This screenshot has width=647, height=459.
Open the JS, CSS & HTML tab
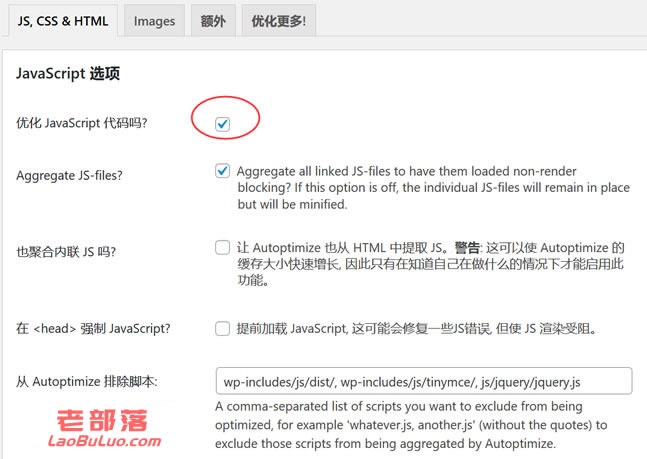pyautogui.click(x=63, y=21)
